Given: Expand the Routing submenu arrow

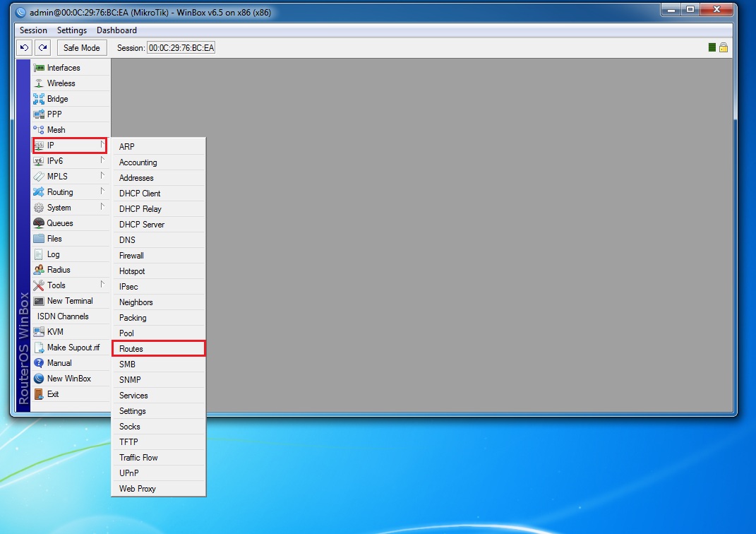Looking at the screenshot, I should click(x=102, y=191).
